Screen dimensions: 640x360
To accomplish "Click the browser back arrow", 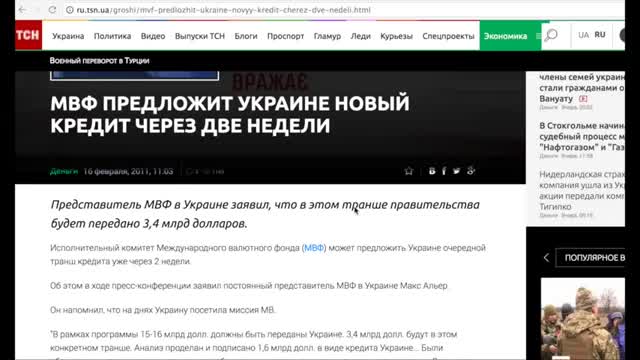I will click(22, 10).
